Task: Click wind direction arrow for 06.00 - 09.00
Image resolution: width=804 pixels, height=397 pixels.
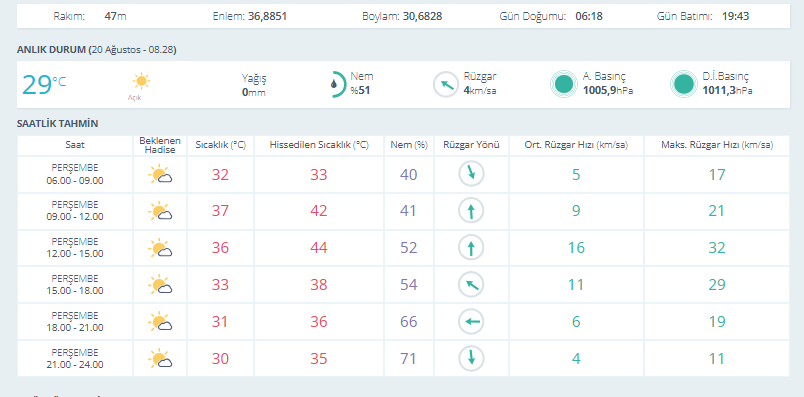Action: tap(471, 174)
